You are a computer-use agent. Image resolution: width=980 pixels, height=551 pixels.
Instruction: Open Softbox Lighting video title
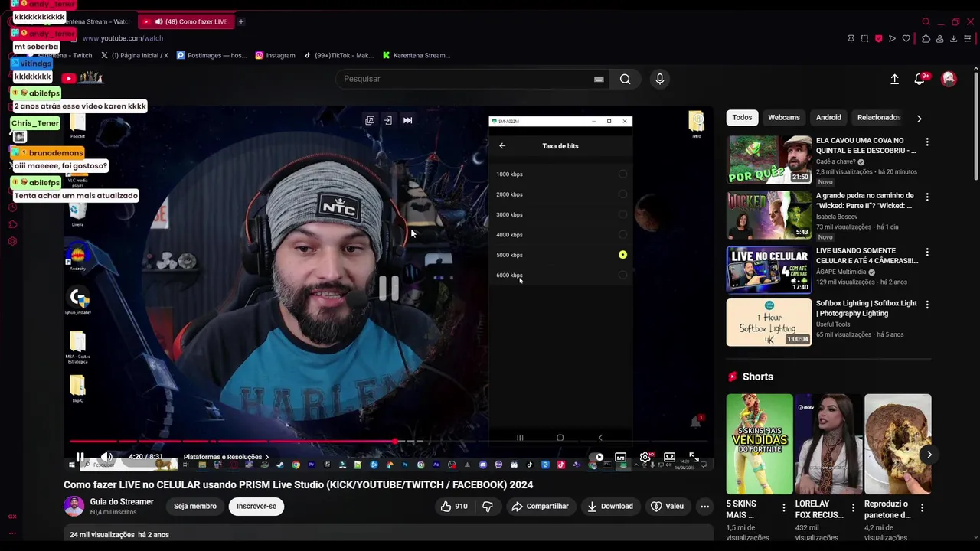point(866,308)
